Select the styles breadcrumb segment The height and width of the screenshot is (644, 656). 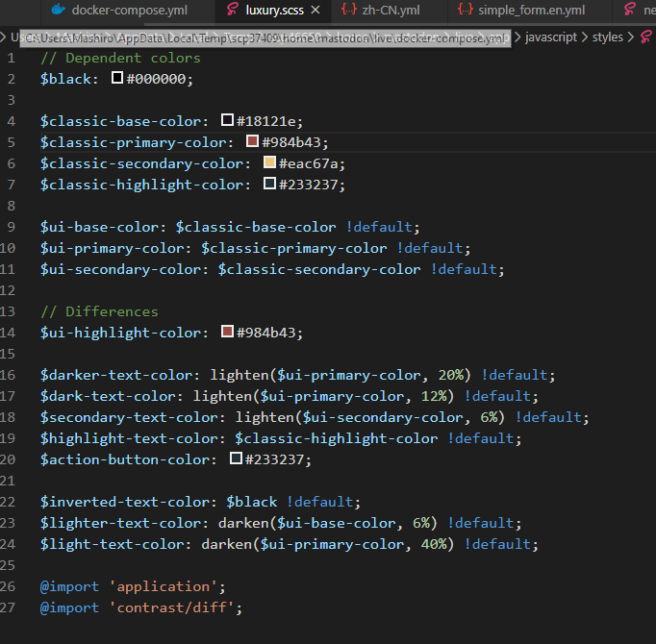(608, 37)
